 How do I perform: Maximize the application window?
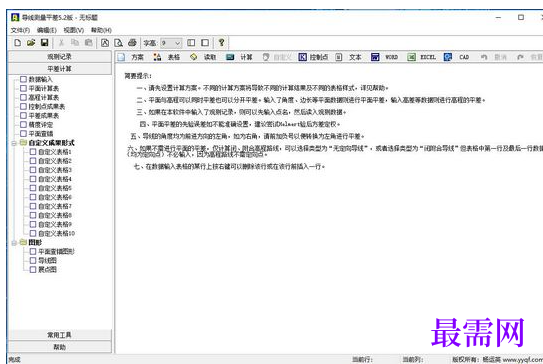pos(520,17)
